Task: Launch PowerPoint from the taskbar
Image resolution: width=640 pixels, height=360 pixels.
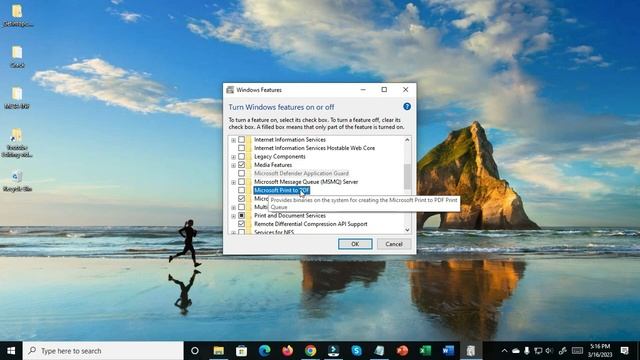Action: tap(402, 351)
